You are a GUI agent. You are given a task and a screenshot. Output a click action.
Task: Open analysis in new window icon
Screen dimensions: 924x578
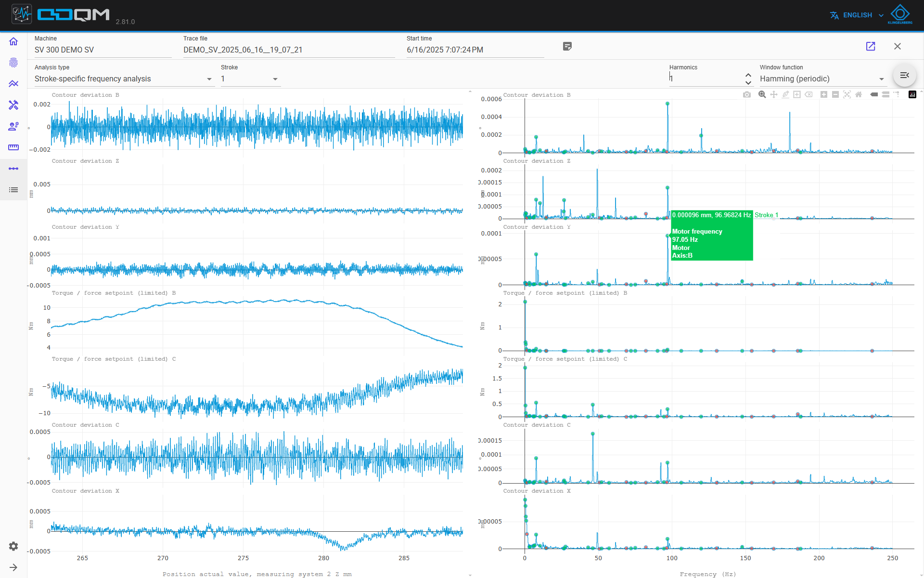tap(871, 46)
